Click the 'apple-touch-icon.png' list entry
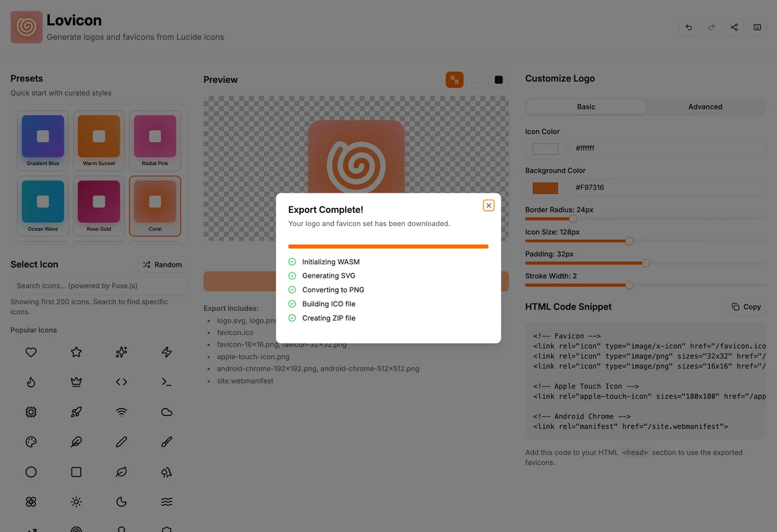 253,357
